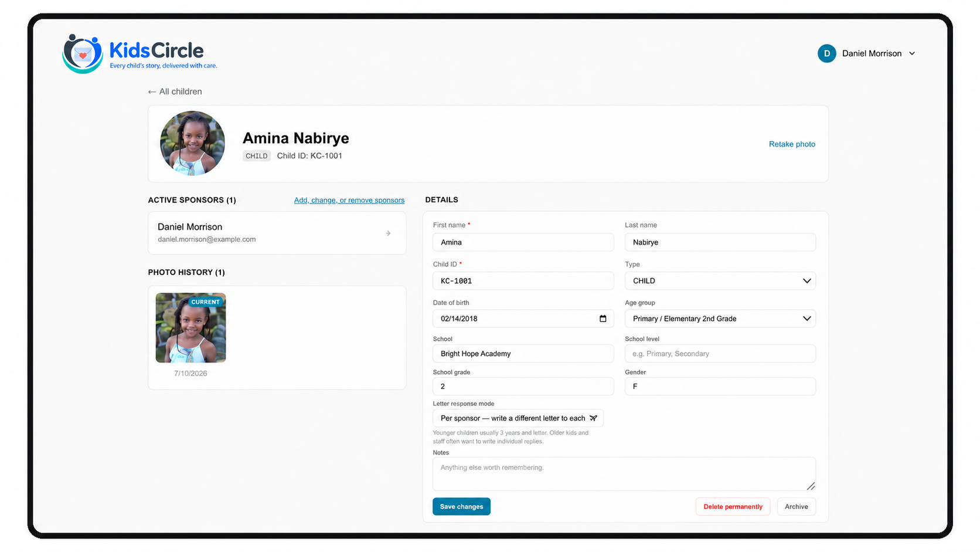Image resolution: width=980 pixels, height=552 pixels.
Task: Click the CHILD tag under name
Action: tap(257, 156)
